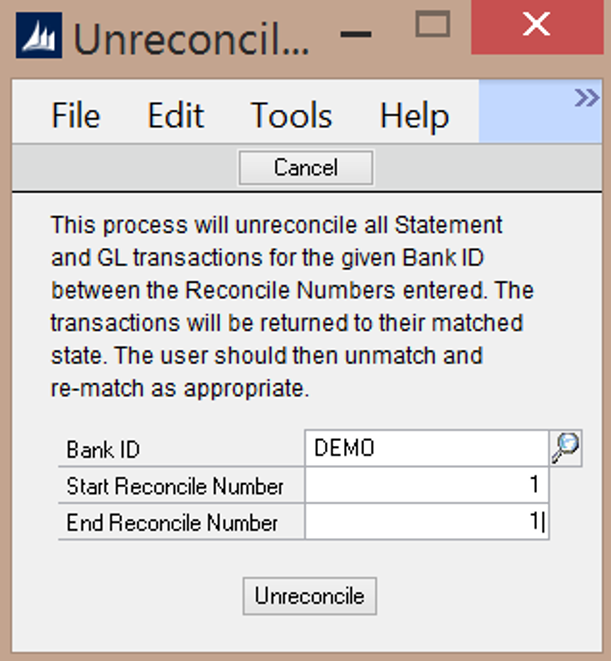Viewport: 611px width, 661px height.
Task: Select the End Reconcile Number field
Action: (x=427, y=523)
